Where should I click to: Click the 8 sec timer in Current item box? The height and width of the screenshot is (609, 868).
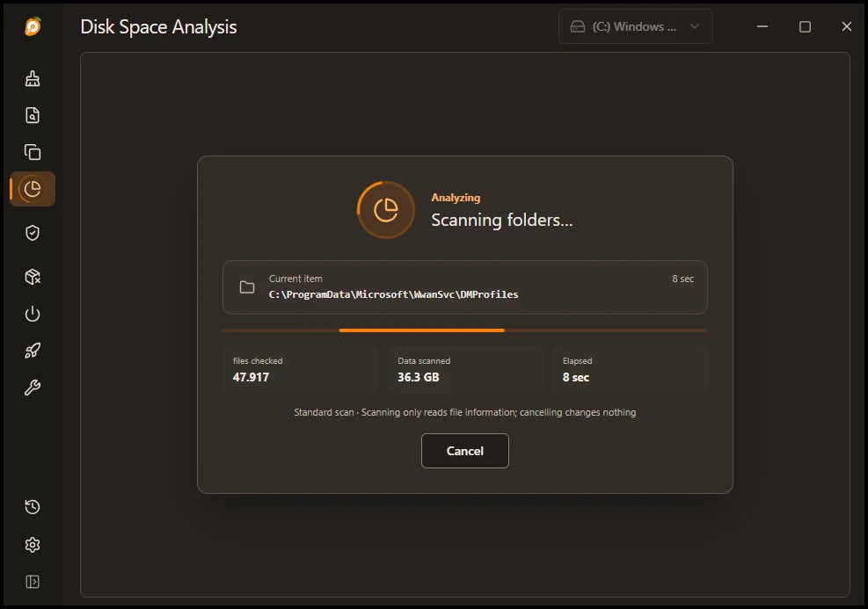coord(682,279)
